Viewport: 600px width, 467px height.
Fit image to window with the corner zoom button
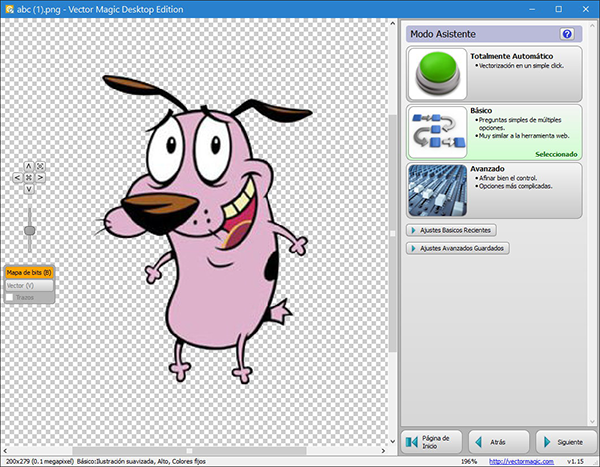click(40, 166)
